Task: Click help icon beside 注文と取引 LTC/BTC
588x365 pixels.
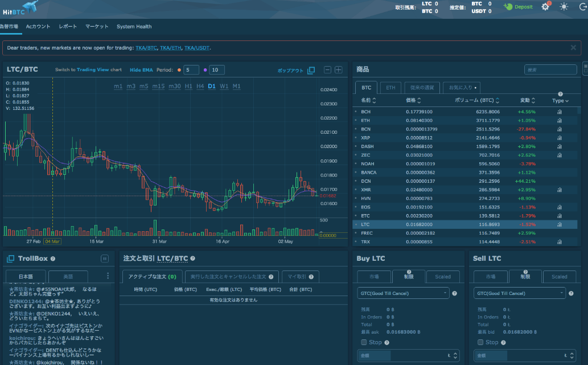Action: pyautogui.click(x=193, y=259)
